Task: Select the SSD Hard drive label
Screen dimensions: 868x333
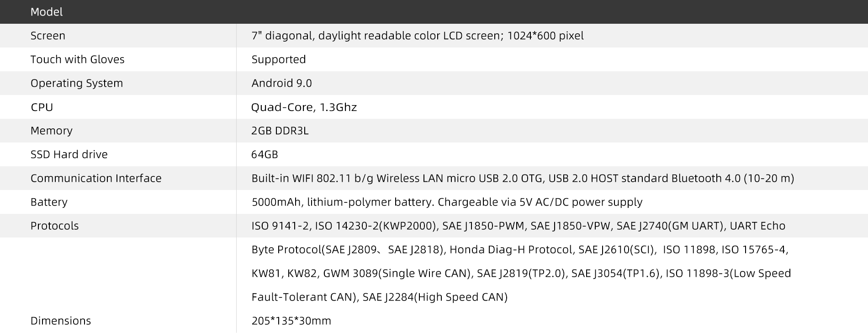Action: coord(69,154)
